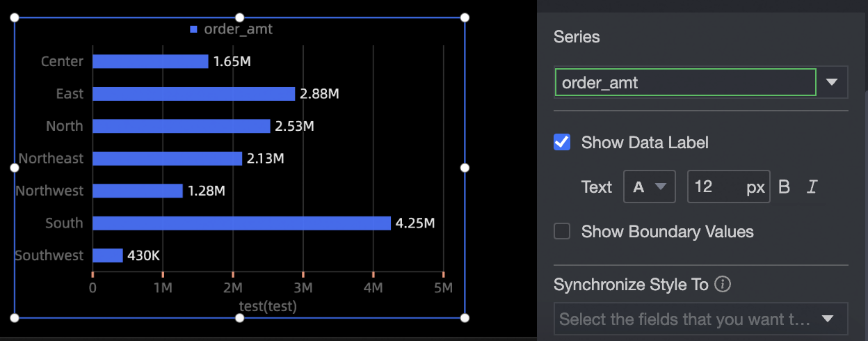The image size is (868, 341).
Task: Expand the Synchronize Style To fields dropdown
Action: tap(827, 319)
